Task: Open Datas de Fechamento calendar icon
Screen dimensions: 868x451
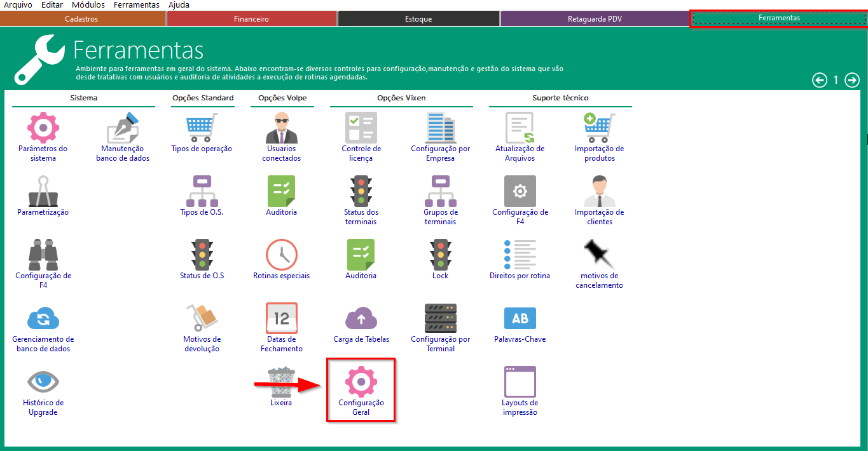Action: point(281,318)
